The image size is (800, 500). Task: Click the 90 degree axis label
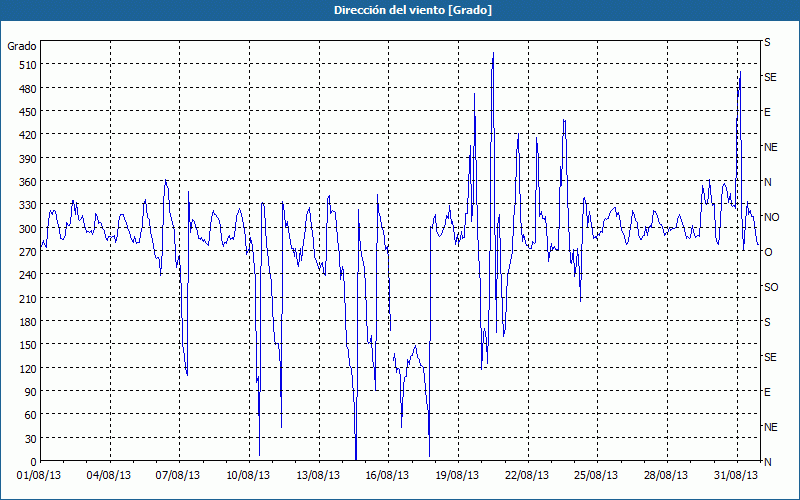30,392
